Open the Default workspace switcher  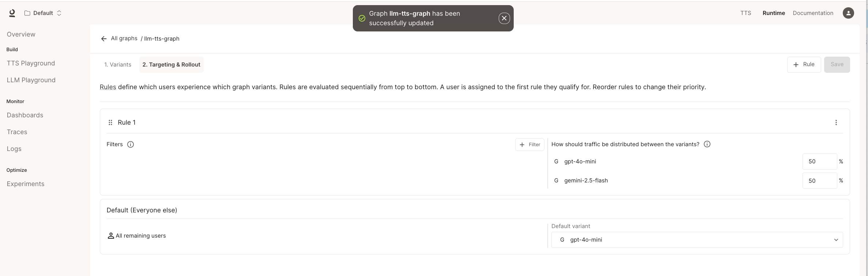point(43,13)
